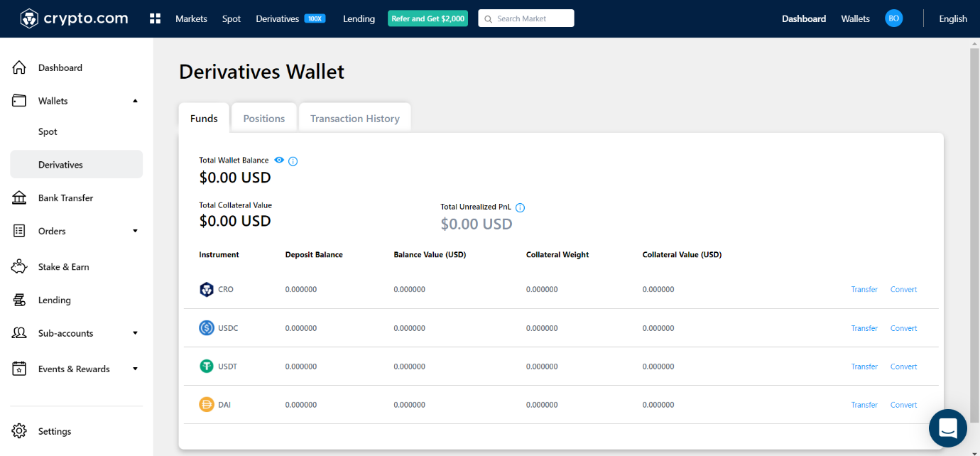Select Derivatives under Wallets in sidebar

(x=76, y=164)
